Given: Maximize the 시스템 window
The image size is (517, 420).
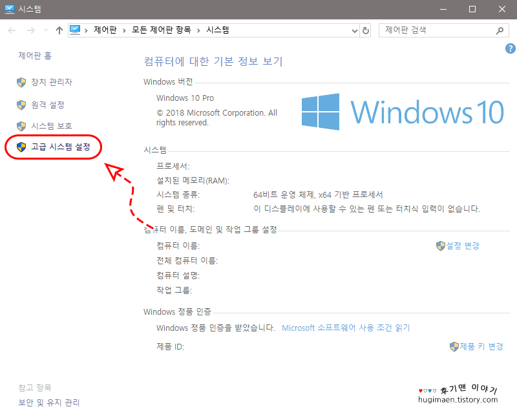Looking at the screenshot, I should click(472, 9).
